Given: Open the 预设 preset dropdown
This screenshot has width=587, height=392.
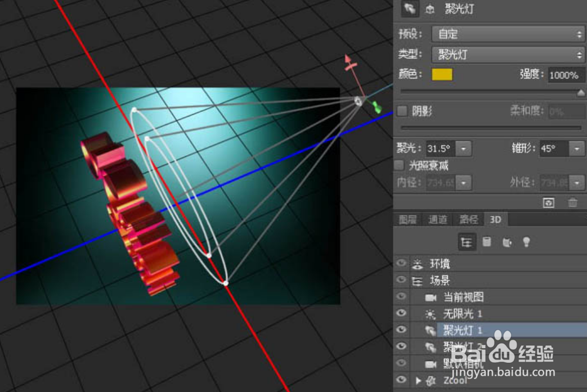Looking at the screenshot, I should (x=508, y=34).
